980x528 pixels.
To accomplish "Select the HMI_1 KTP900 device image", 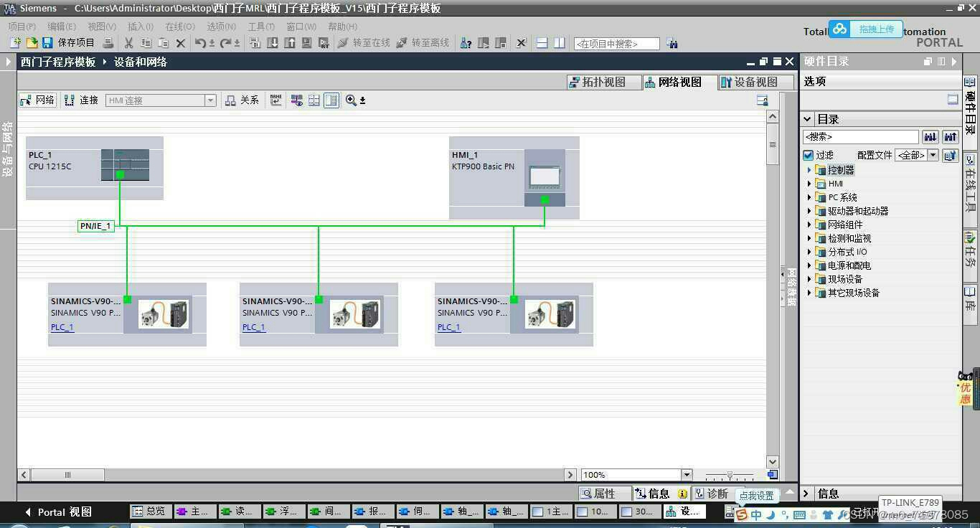I will pyautogui.click(x=545, y=177).
